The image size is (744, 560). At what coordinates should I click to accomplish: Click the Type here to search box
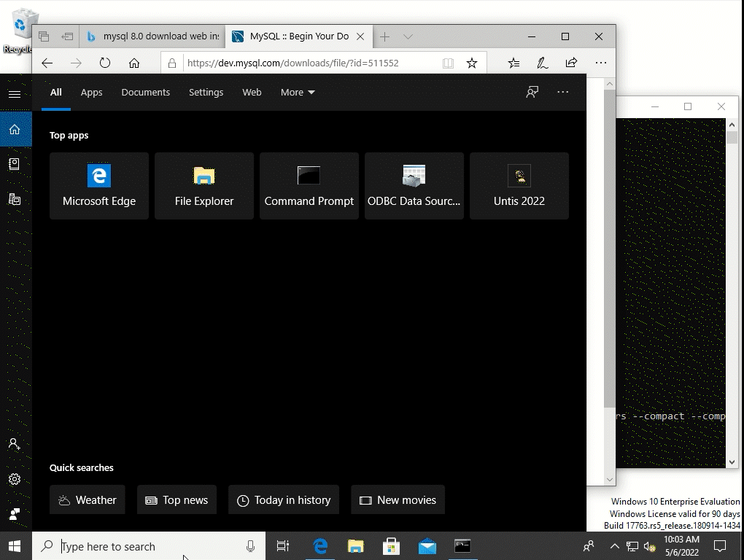coord(131,546)
